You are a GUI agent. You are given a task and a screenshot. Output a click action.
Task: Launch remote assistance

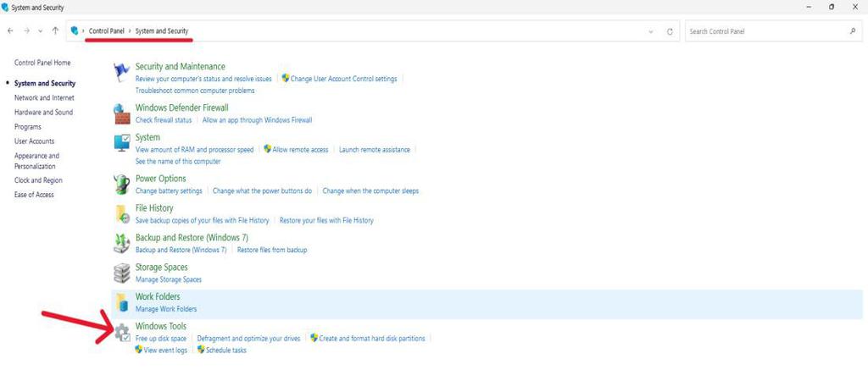[375, 150]
